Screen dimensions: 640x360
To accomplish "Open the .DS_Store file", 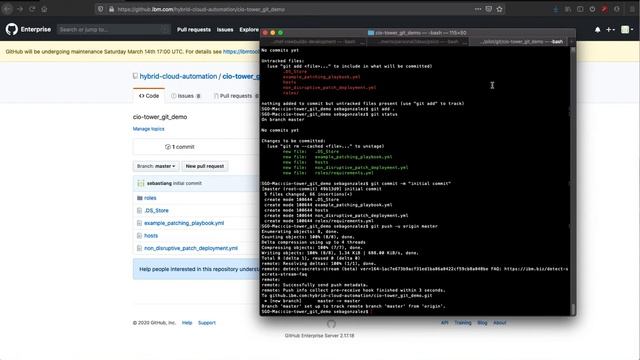I will point(156,211).
